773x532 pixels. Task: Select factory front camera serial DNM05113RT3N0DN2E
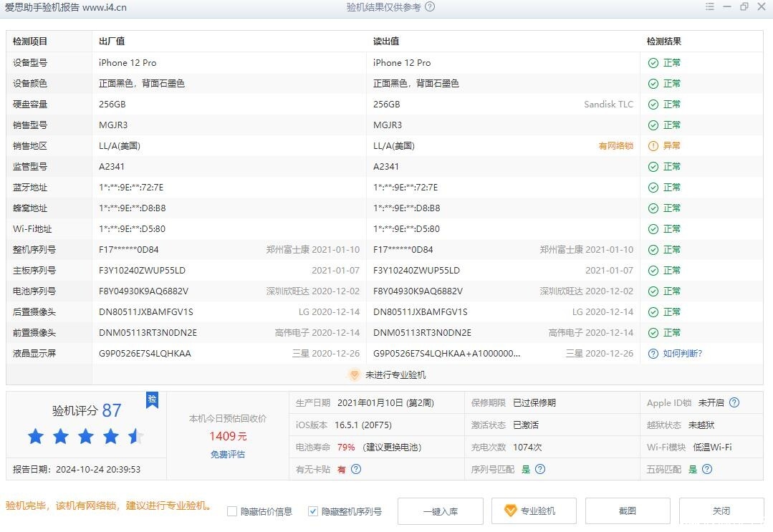148,332
